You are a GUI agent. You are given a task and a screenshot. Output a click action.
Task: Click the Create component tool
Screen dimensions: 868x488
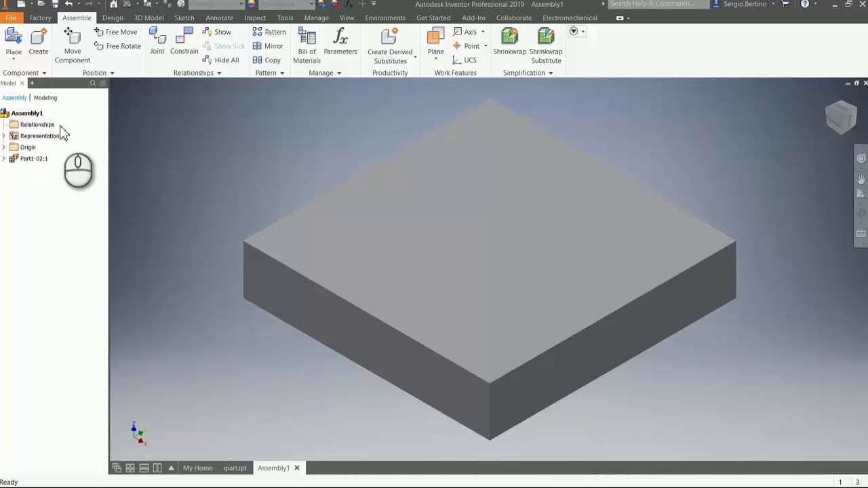coord(39,42)
